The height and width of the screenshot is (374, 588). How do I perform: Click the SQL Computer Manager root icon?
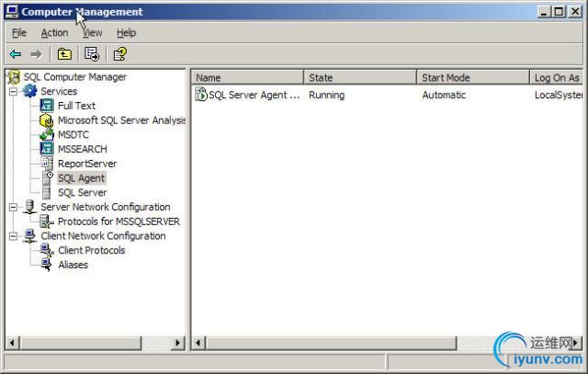15,77
